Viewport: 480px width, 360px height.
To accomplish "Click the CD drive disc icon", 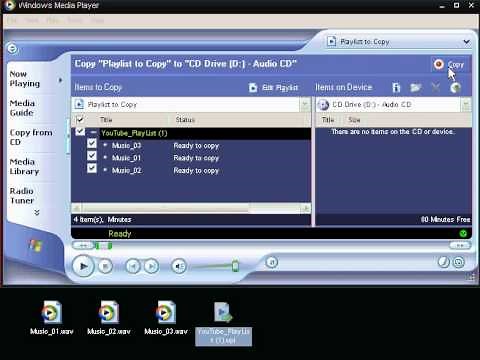I will [x=323, y=105].
